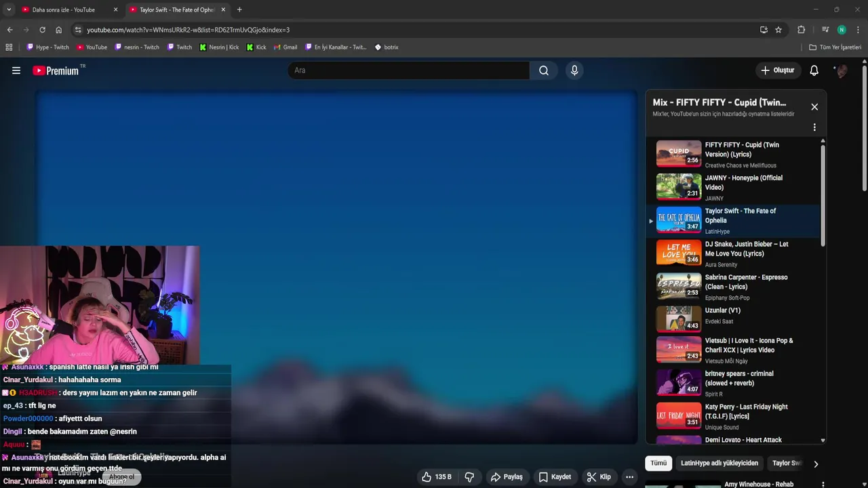Open the apps grid in bookmarks bar
The width and height of the screenshot is (868, 488).
click(9, 47)
